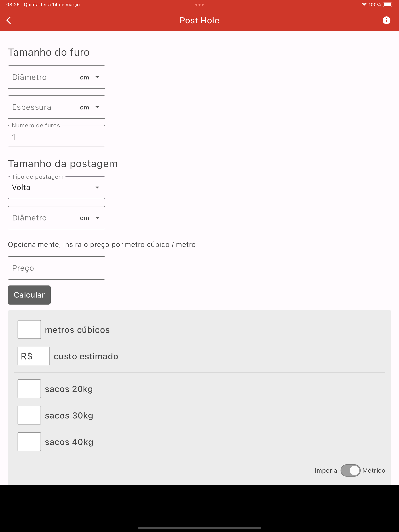Click the Preço input field
Screen dimensions: 399x532
56,268
